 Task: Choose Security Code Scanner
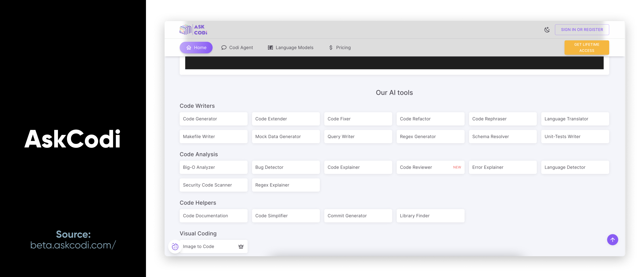coord(213,185)
